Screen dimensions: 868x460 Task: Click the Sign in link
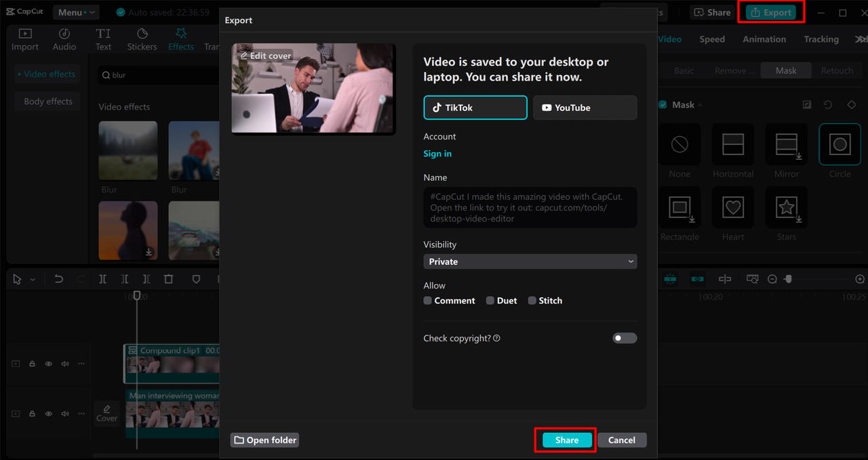(437, 154)
